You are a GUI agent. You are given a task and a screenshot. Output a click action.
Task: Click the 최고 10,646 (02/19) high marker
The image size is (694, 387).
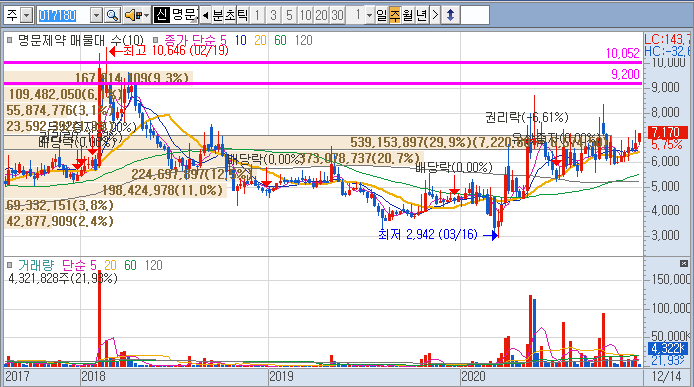169,50
